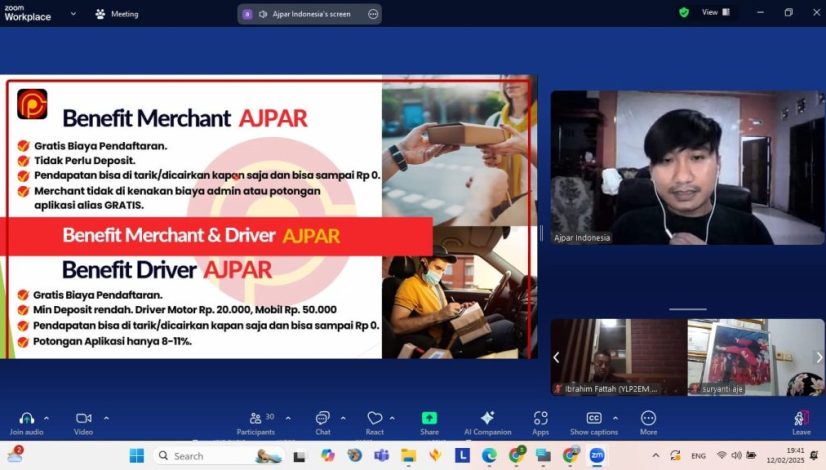Screen dimensions: 826x470
Task: Expand audio options arrow next to Join audio
Action: [47, 417]
